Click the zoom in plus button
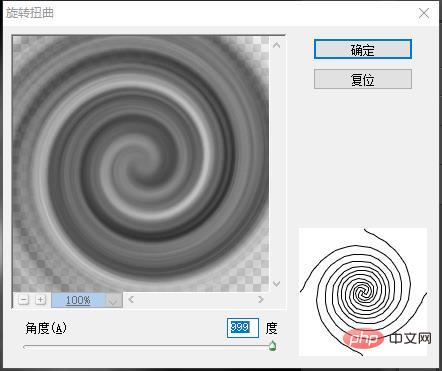Screen dimensions: 442x371 [40, 300]
